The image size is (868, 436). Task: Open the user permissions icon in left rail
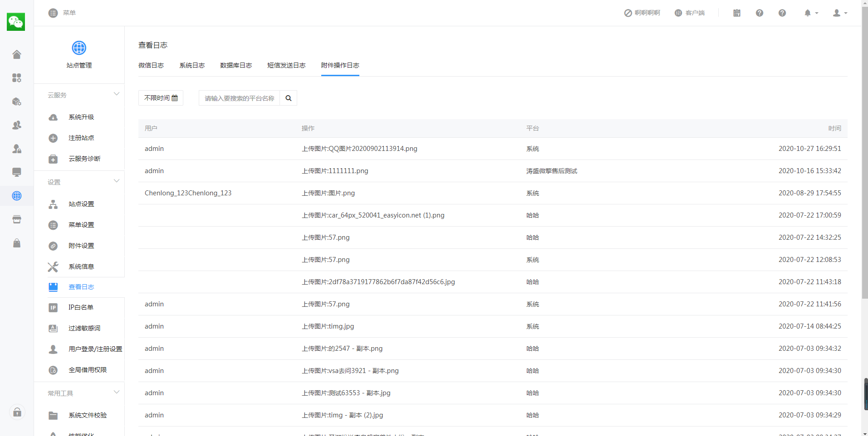point(17,149)
